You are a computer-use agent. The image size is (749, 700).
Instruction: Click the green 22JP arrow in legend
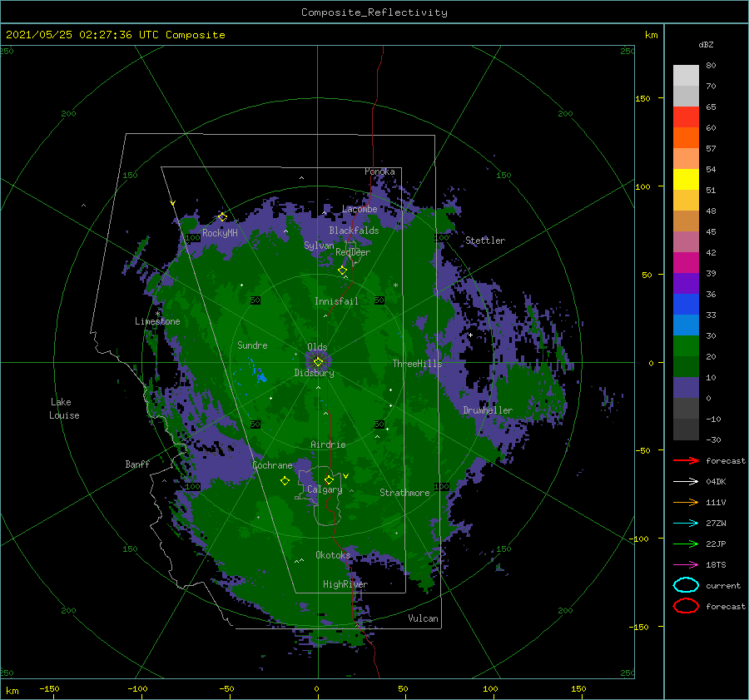[686, 544]
